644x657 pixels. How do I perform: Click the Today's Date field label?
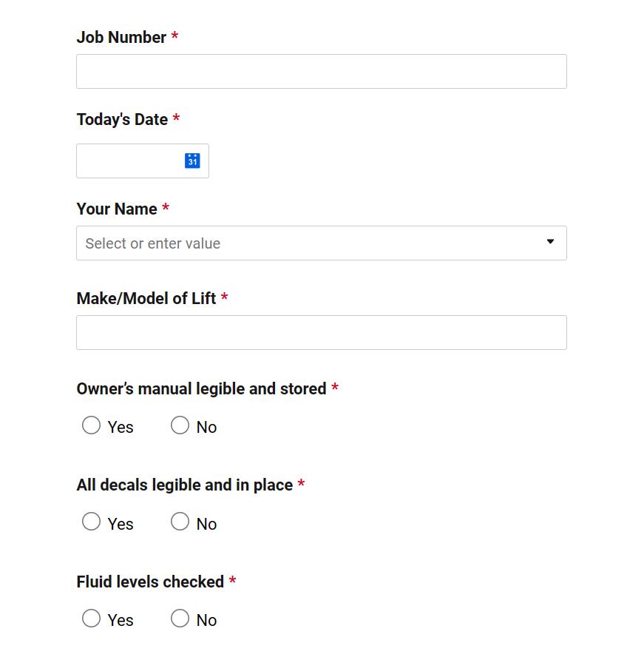122,120
